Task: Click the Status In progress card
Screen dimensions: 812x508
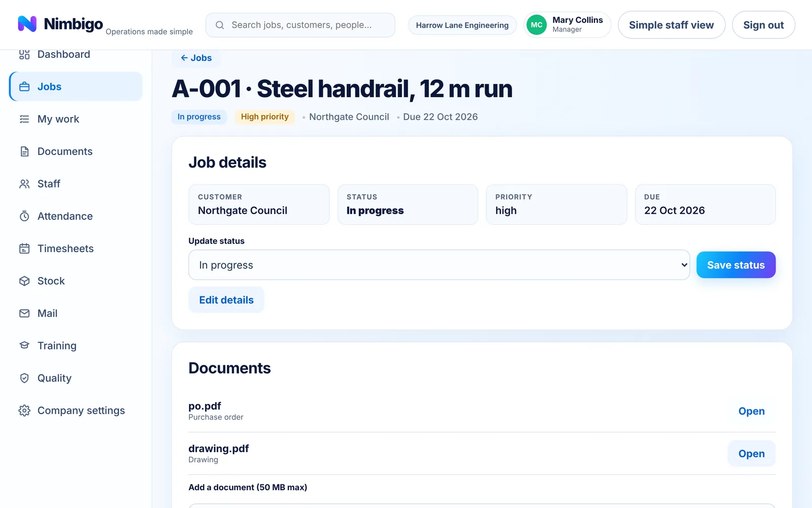Action: [408, 204]
